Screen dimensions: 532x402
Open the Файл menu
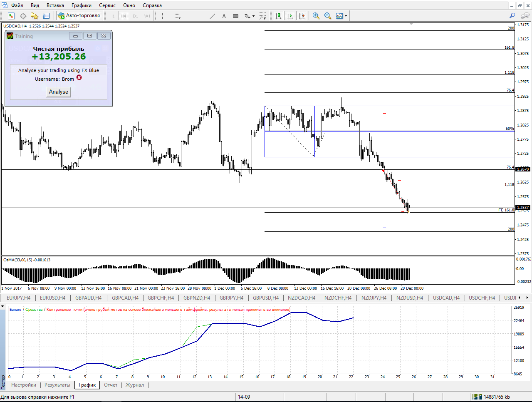pyautogui.click(x=17, y=5)
